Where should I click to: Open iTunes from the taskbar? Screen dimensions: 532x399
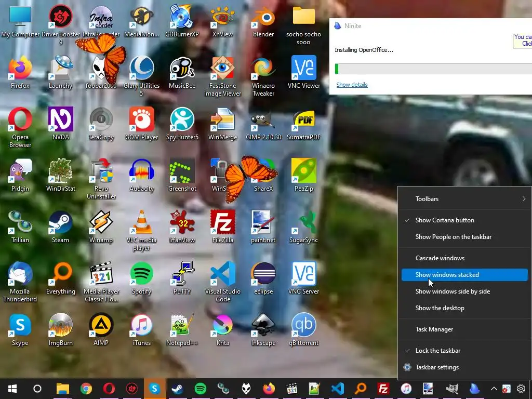(406, 389)
